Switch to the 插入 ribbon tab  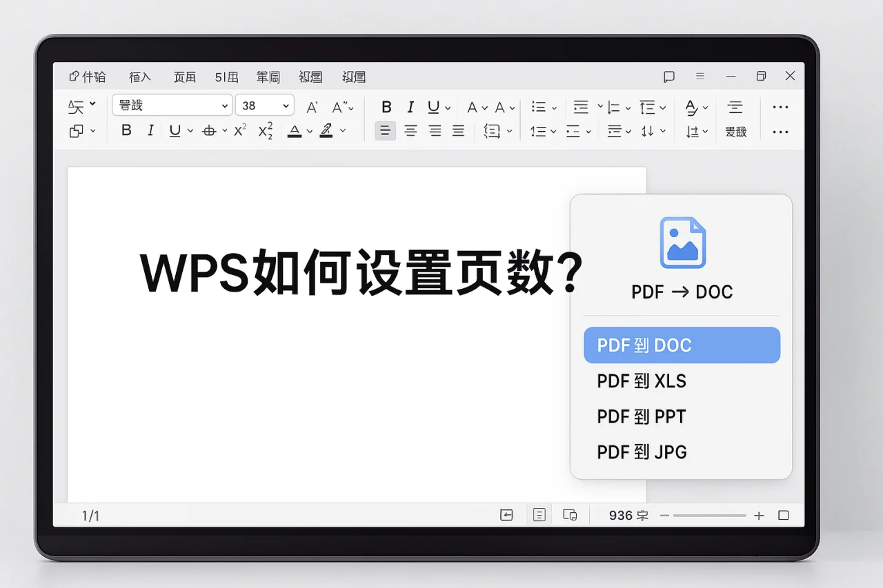coord(140,77)
